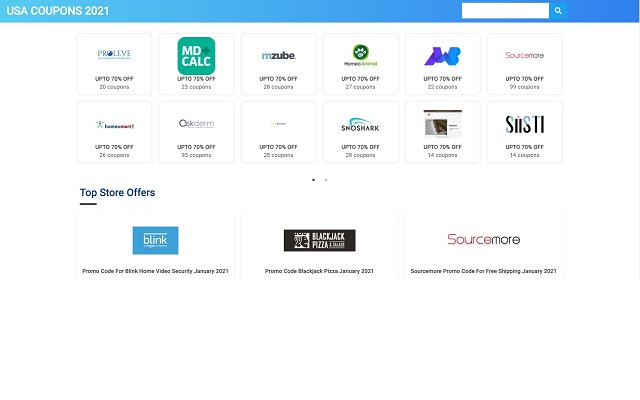Open the Askderm store logo
The image size is (640, 400).
click(x=196, y=123)
